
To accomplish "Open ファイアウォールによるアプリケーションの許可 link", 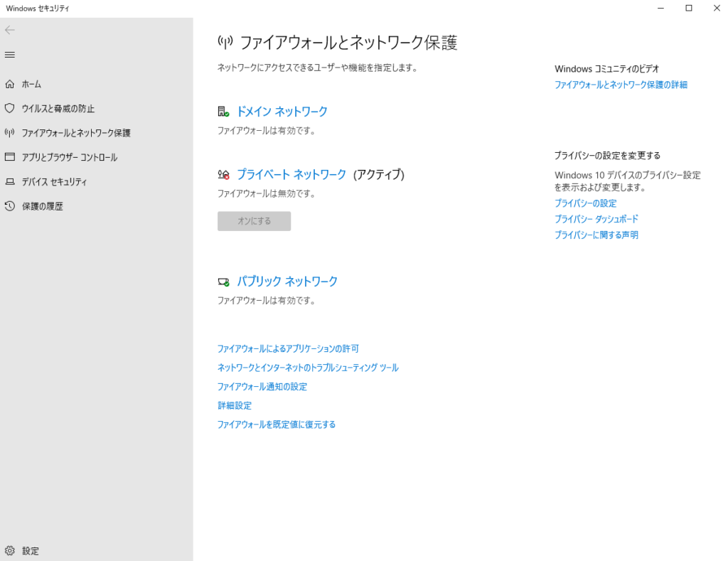I will (288, 349).
